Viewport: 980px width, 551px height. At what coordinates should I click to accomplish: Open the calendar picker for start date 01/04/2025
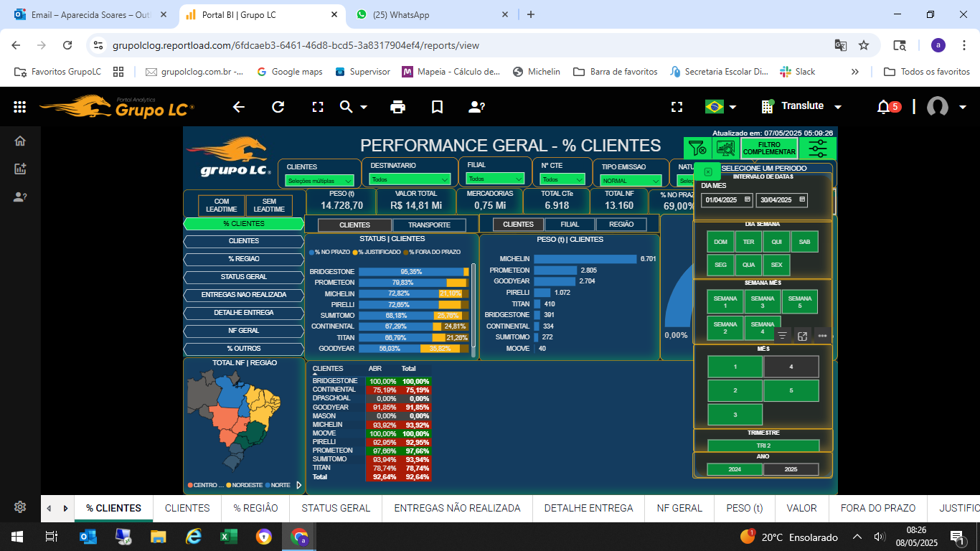point(748,199)
